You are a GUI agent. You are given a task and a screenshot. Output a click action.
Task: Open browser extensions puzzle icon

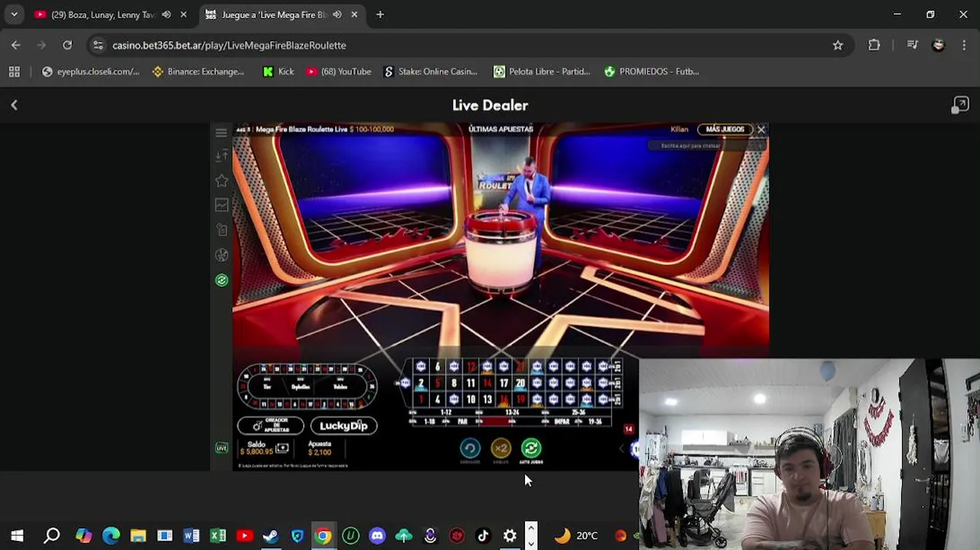(874, 45)
